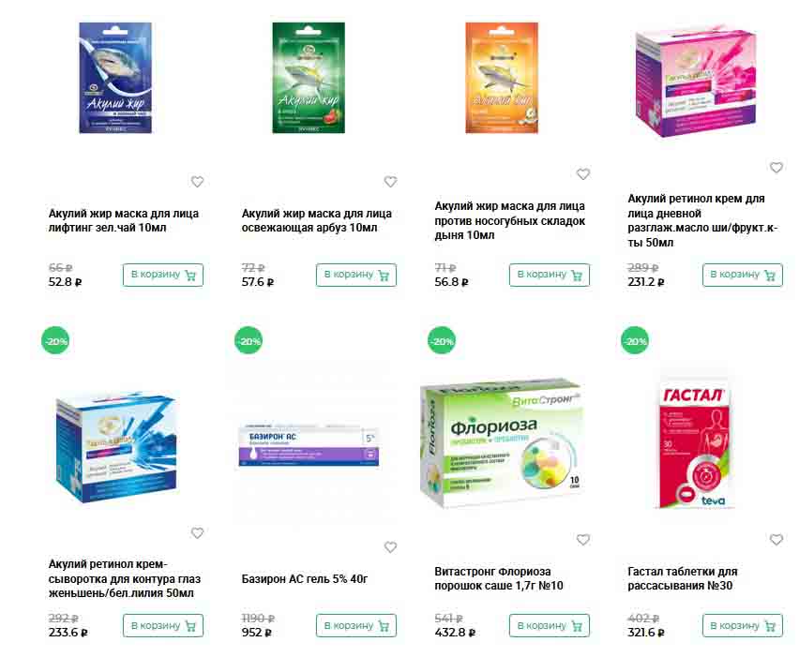This screenshot has height=672, width=799.
Task: Favorite the eye contour cream-serum heart
Action: click(x=197, y=533)
